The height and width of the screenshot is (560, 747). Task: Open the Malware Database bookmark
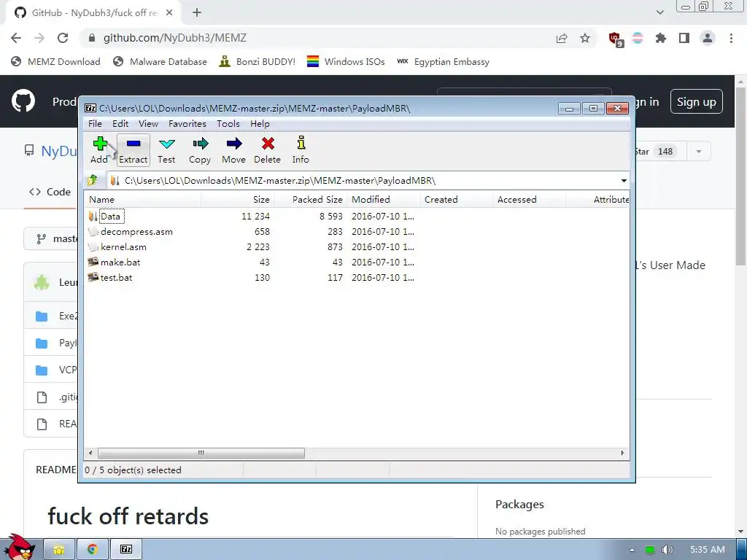pyautogui.click(x=160, y=61)
